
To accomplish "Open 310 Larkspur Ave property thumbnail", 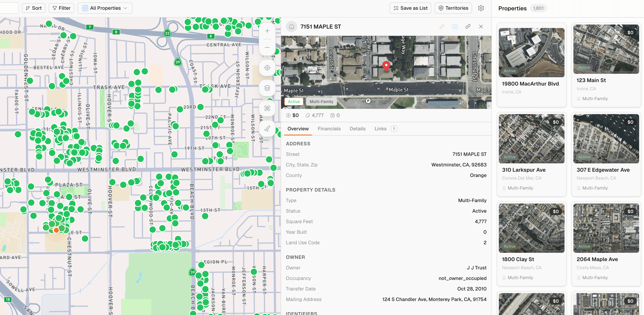I will coord(531,139).
